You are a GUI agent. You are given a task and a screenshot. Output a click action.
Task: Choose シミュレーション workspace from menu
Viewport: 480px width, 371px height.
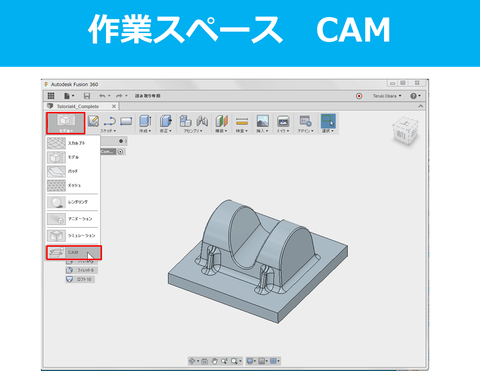73,235
